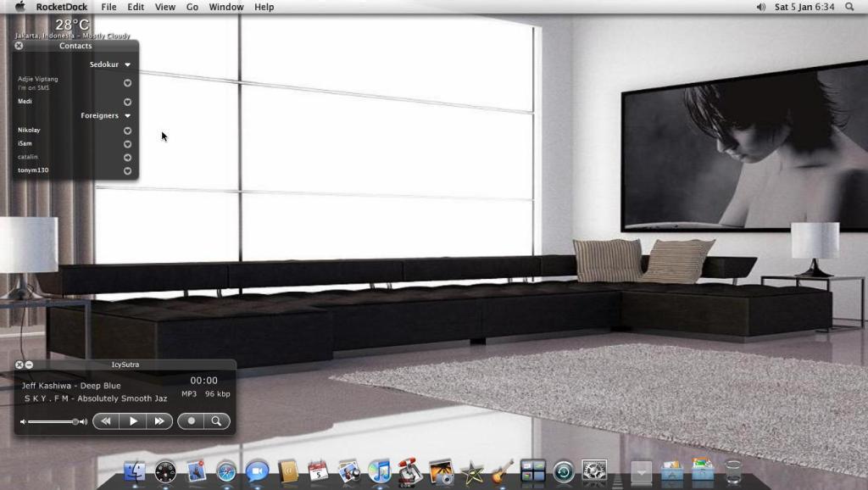
Task: Open the Window menu
Action: click(225, 7)
